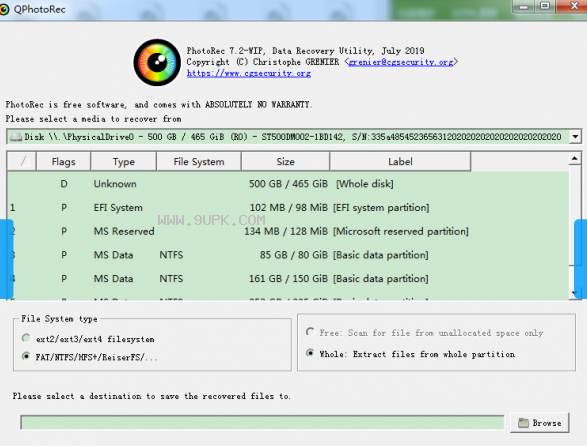The image size is (587, 446).
Task: Click the PhotoRec eye logo
Action: (157, 62)
